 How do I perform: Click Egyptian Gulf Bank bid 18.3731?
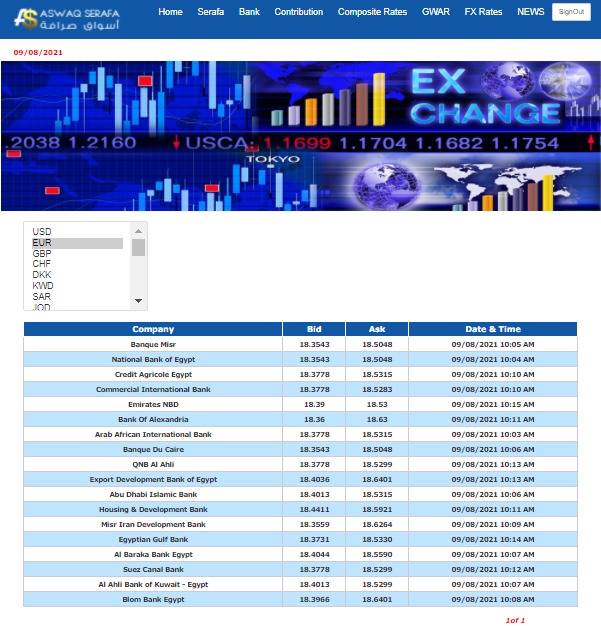coord(314,539)
